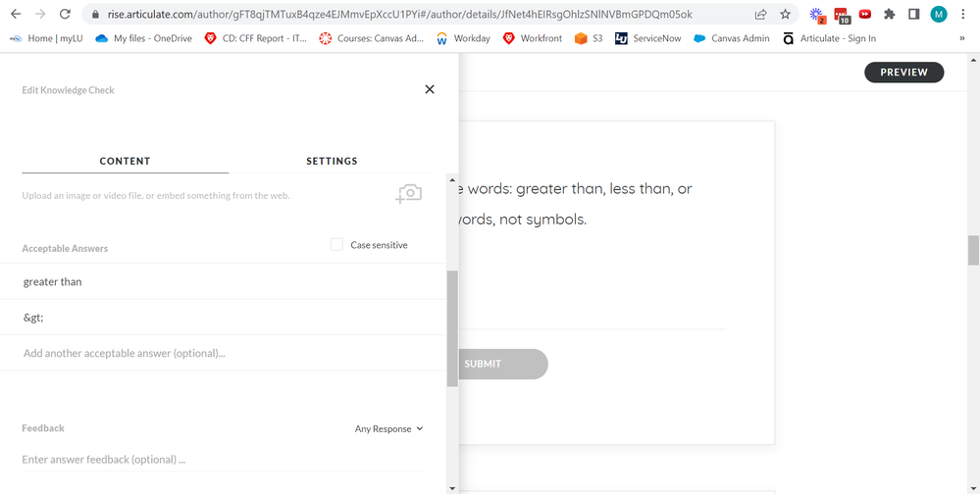Toggle the browser side panel

point(913,14)
